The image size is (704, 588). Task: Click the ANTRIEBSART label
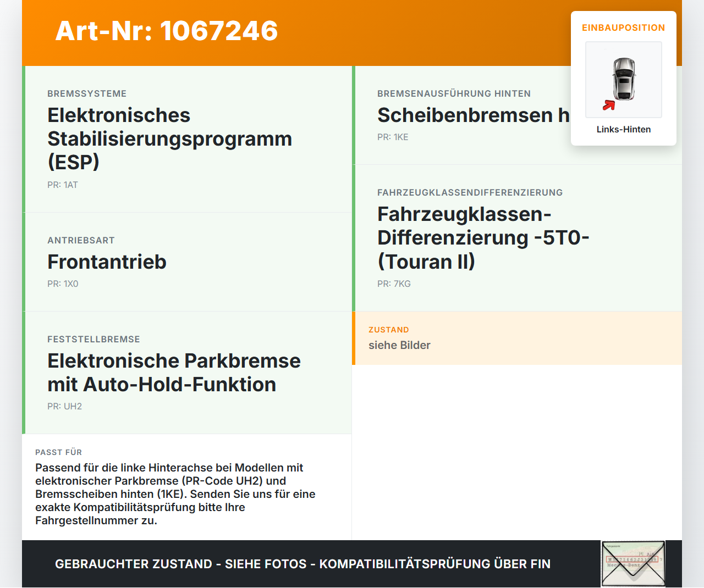click(81, 240)
